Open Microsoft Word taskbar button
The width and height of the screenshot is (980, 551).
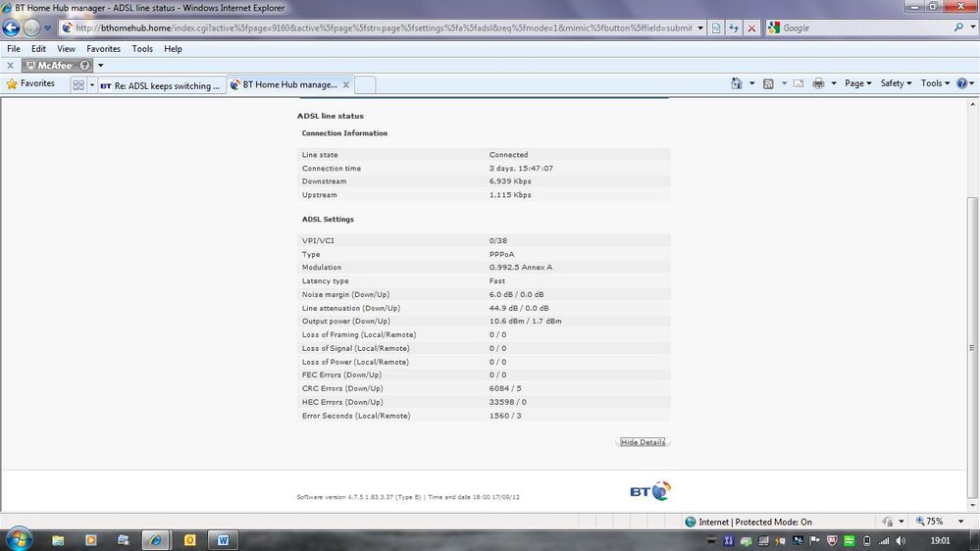pyautogui.click(x=223, y=540)
